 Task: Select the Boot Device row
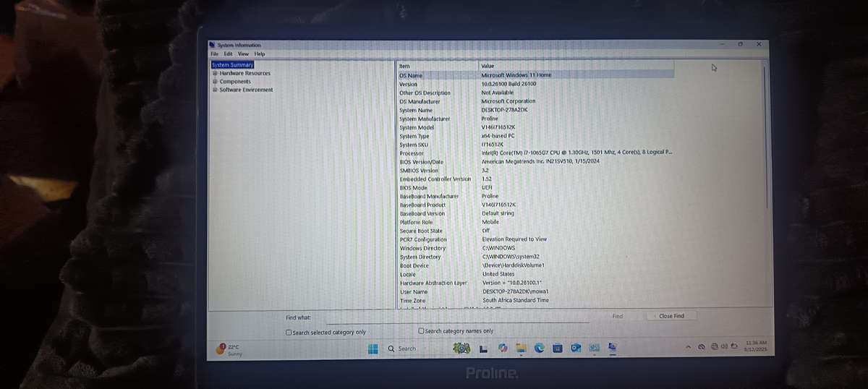535,265
